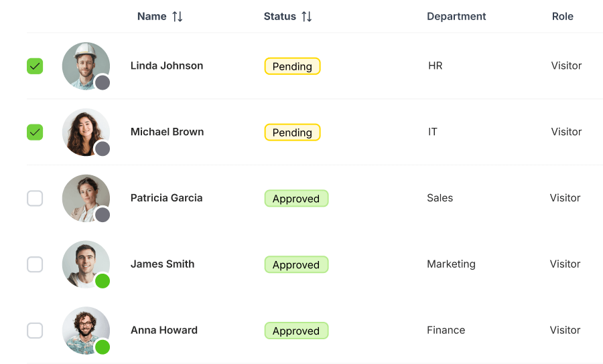
Task: Sort the table by Name column
Action: (177, 17)
